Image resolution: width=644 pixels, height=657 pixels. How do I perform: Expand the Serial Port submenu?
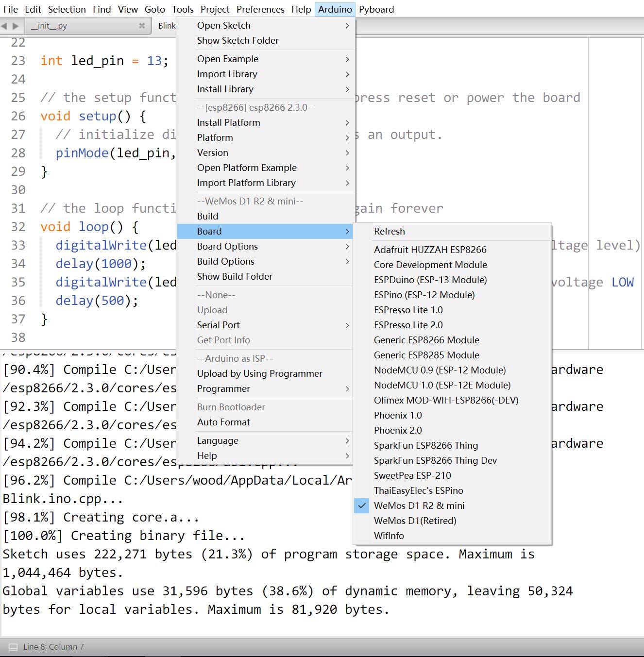click(x=266, y=325)
